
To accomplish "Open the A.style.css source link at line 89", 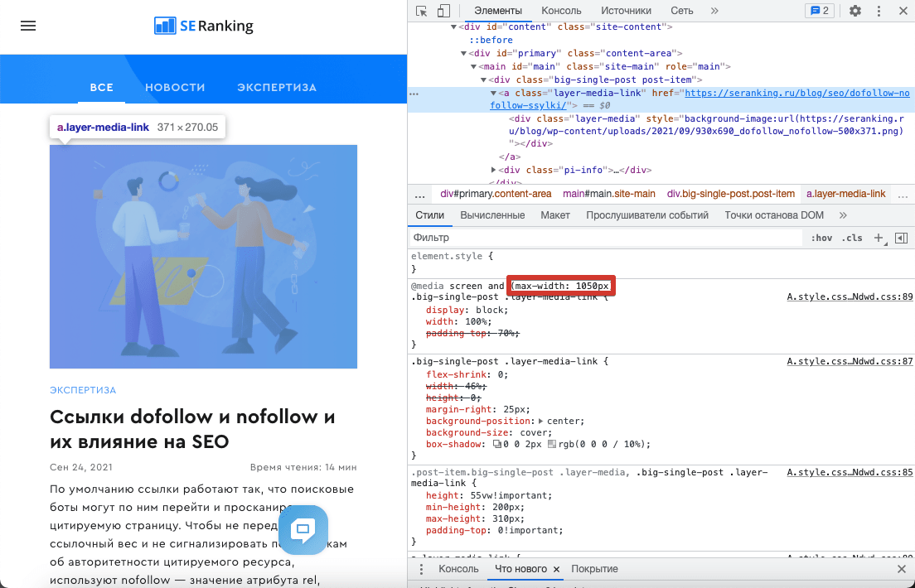I will 849,296.
